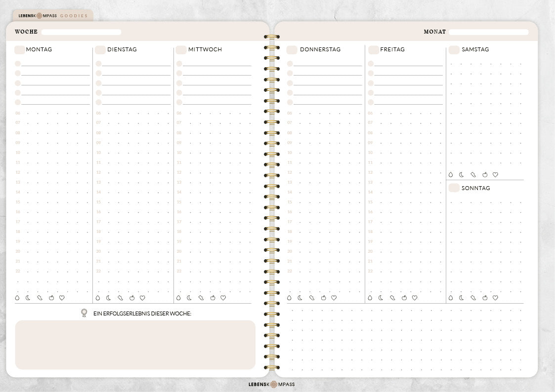Viewport: 555px width, 392px height.
Task: Click the 'DIENSTAG' heading
Action: pyautogui.click(x=122, y=49)
